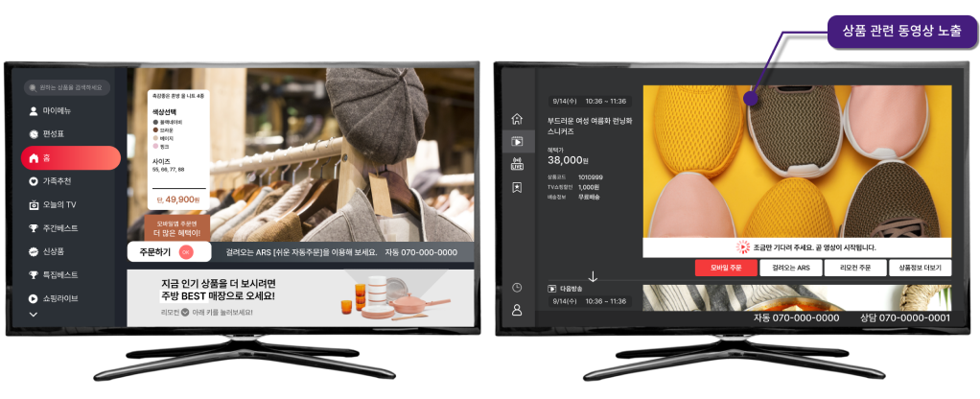Image resolution: width=980 pixels, height=399 pixels.
Task: Click 자동 070-000-0000 on right TV bar
Action: pos(796,318)
